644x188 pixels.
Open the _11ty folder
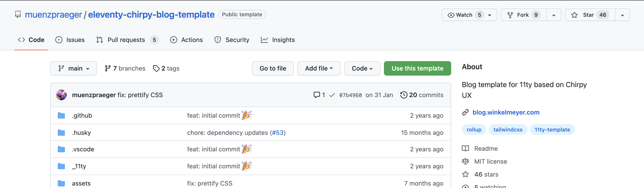79,166
